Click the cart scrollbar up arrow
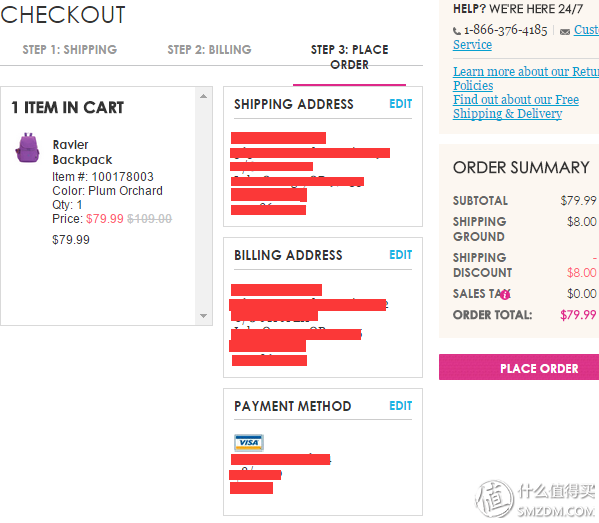599x523 pixels. (204, 96)
